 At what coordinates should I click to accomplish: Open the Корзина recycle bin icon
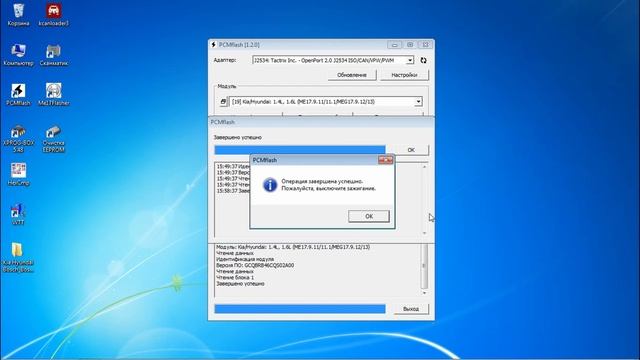[x=18, y=15]
